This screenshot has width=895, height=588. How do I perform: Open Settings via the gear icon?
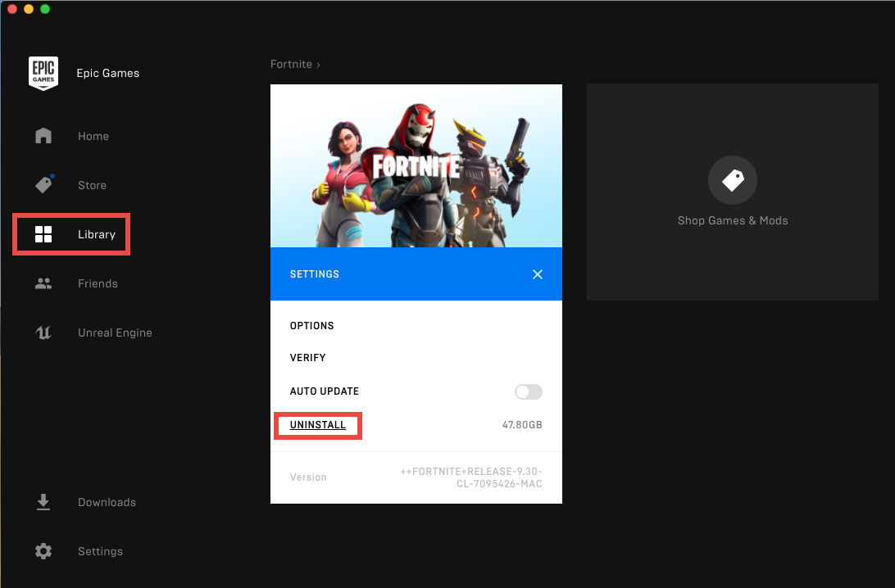tap(43, 551)
